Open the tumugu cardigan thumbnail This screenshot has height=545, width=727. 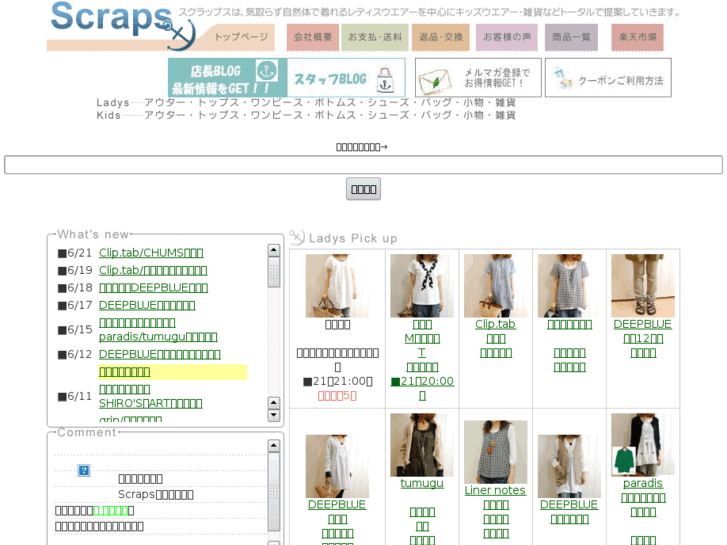(422, 445)
